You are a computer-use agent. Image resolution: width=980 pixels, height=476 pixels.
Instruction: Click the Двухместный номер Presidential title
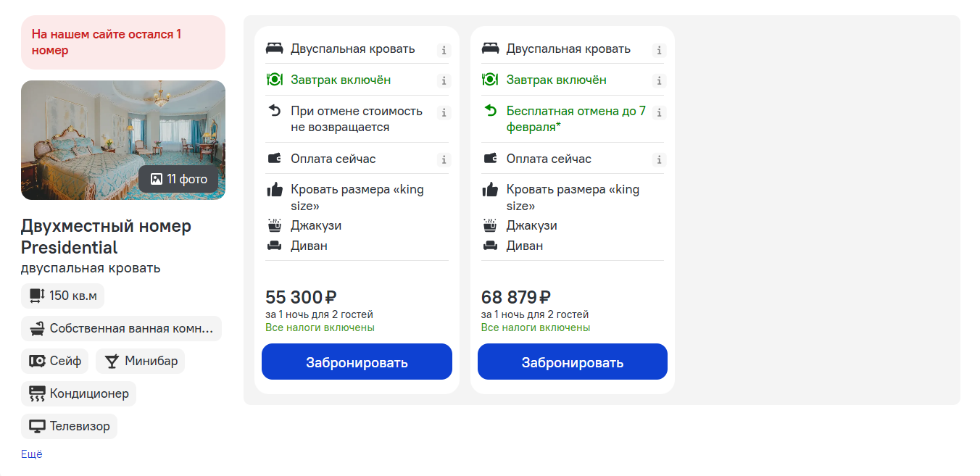(x=104, y=235)
